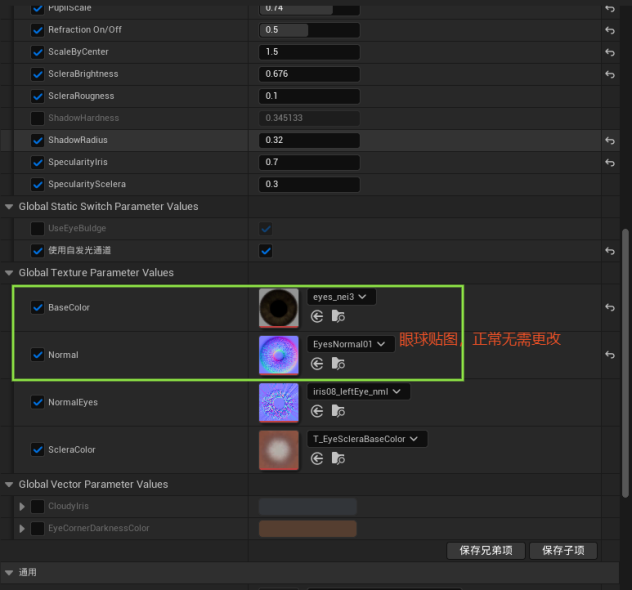Collapse Global Texture Parameter Values section
Screen dimensions: 632x590
click(x=10, y=272)
